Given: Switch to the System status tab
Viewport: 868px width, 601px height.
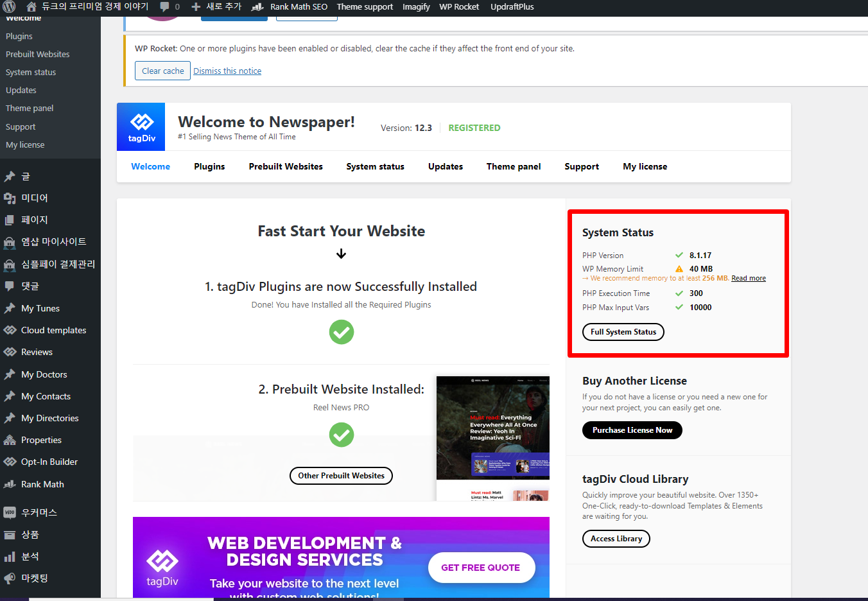Looking at the screenshot, I should [375, 166].
